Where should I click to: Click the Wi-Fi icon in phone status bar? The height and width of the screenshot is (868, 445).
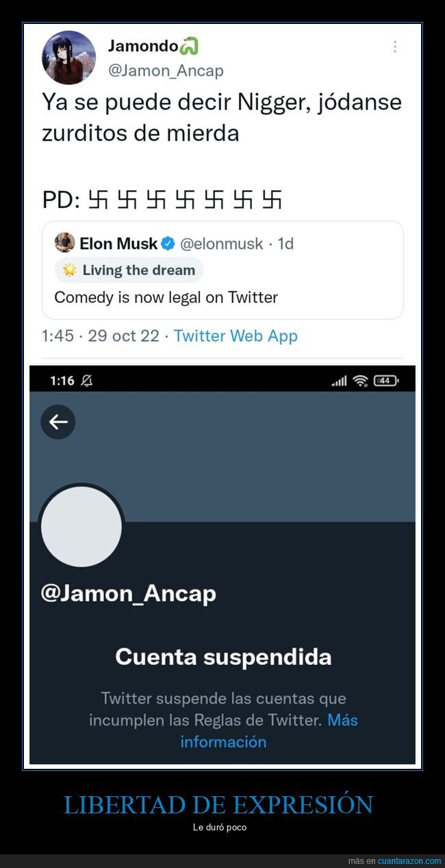point(361,381)
